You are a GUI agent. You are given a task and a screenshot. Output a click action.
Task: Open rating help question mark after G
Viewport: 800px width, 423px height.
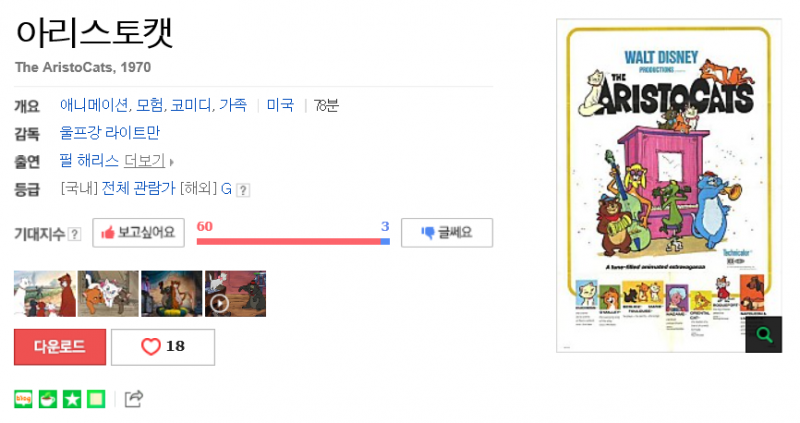tap(243, 190)
